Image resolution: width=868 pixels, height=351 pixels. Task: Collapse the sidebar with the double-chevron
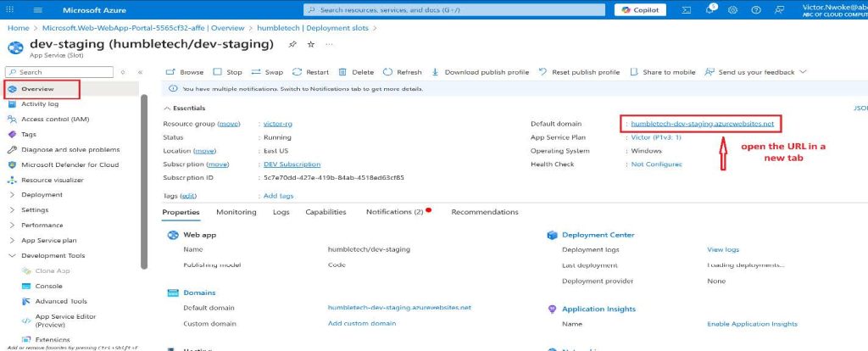click(x=140, y=72)
